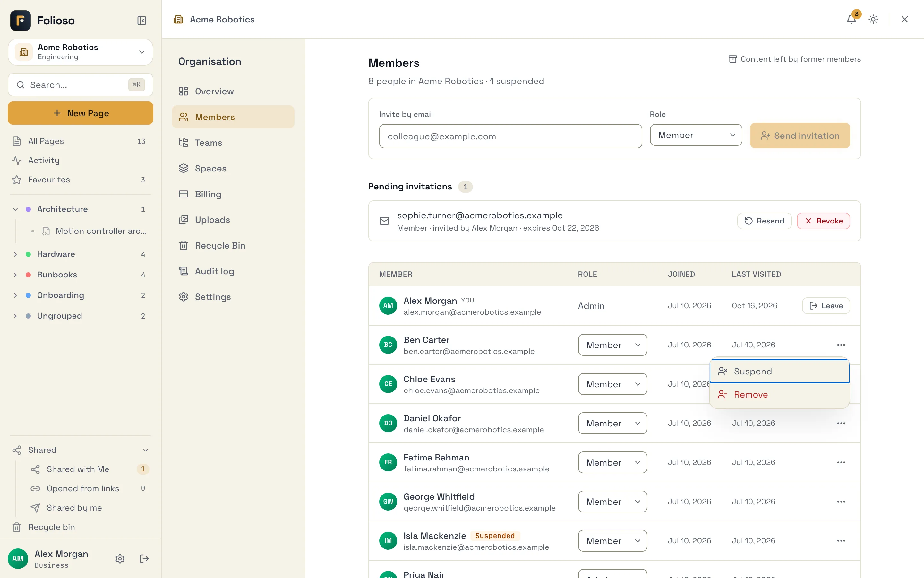Collapse the sidebar with the panel icon
This screenshot has height=578, width=924.
[x=142, y=20]
